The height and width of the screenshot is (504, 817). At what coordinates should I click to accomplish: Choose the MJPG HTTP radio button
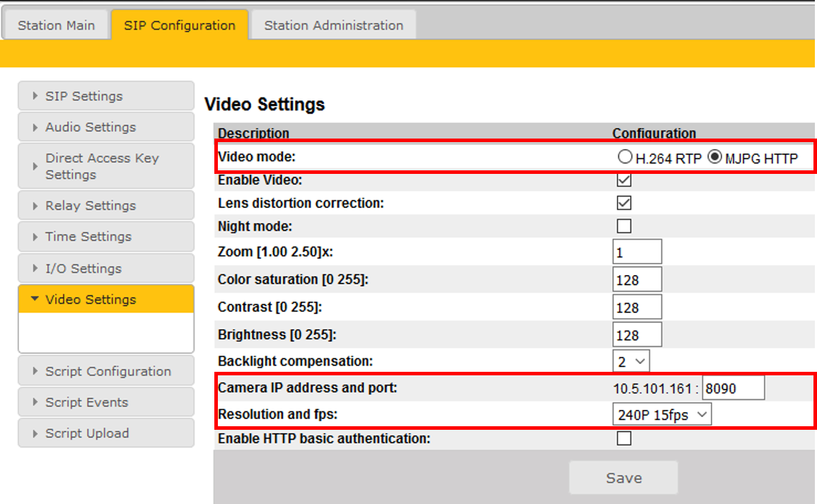[x=714, y=158]
